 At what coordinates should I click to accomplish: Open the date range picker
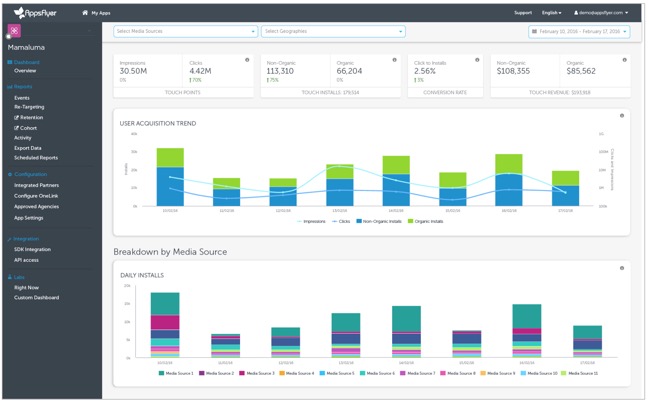click(x=579, y=31)
